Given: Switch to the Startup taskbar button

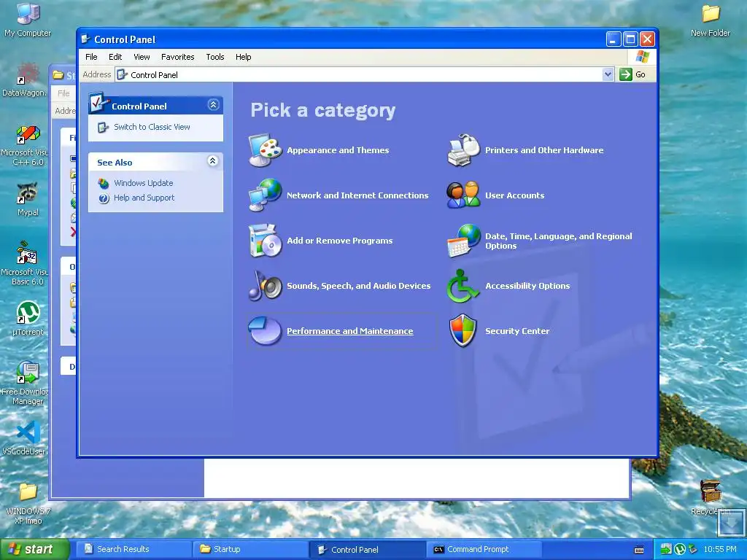Looking at the screenshot, I should tap(251, 549).
